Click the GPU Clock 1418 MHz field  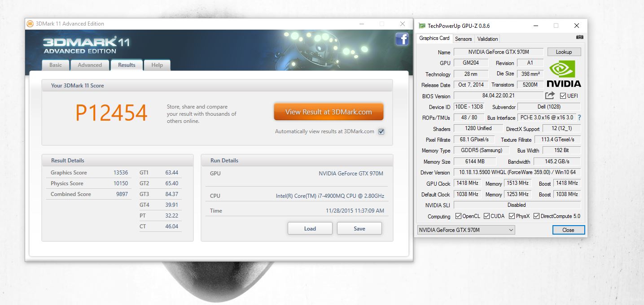pos(467,183)
